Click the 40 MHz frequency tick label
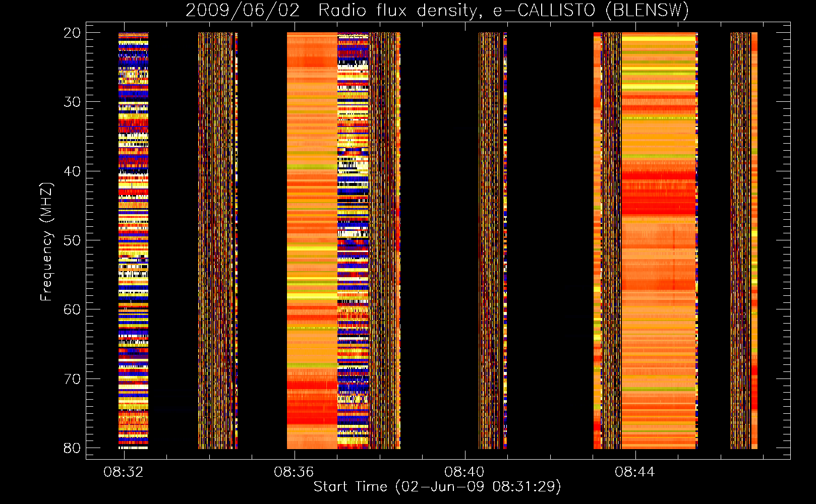 coord(72,171)
